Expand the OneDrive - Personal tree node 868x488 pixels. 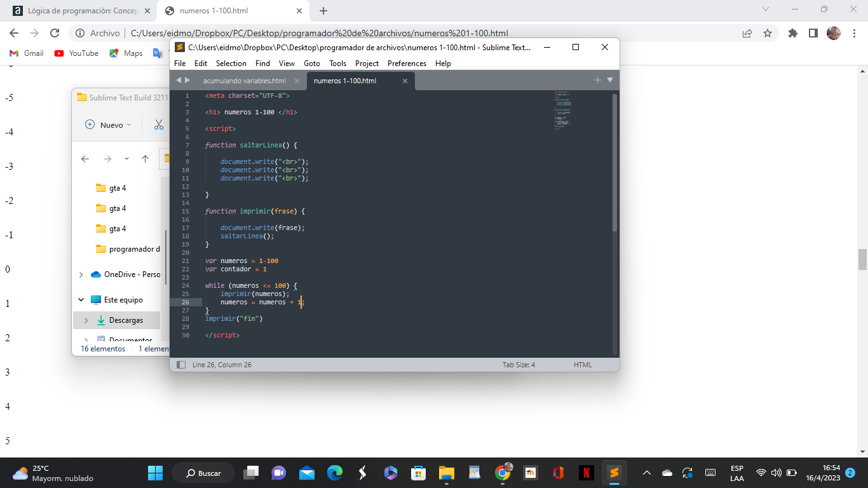coord(81,274)
